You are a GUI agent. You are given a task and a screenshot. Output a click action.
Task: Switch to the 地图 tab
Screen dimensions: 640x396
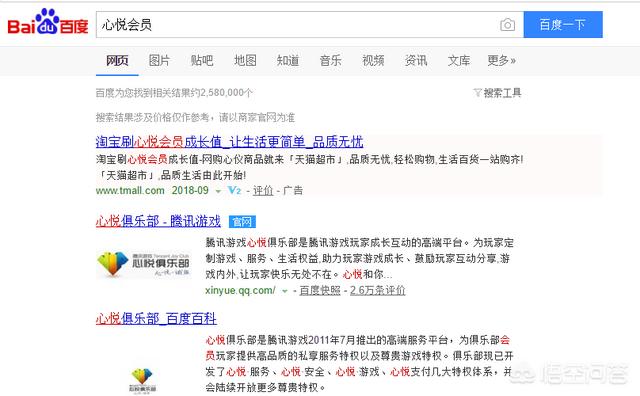[x=245, y=60]
